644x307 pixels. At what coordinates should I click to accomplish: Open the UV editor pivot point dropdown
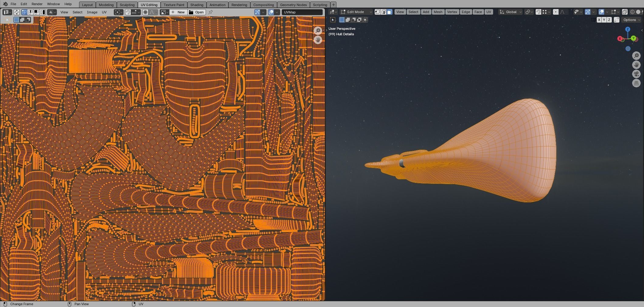tap(118, 12)
